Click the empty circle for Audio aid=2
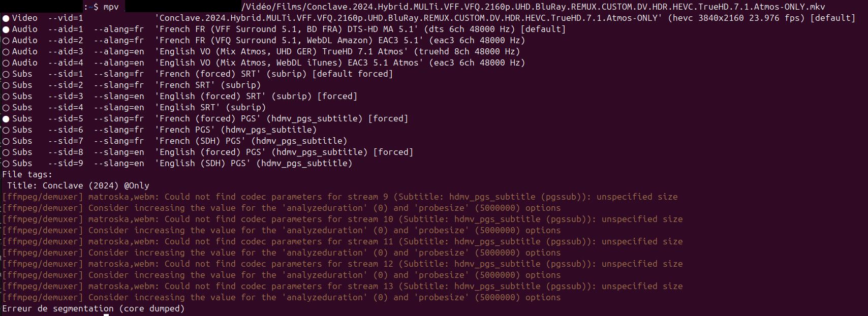Image resolution: width=868 pixels, height=316 pixels. point(6,41)
